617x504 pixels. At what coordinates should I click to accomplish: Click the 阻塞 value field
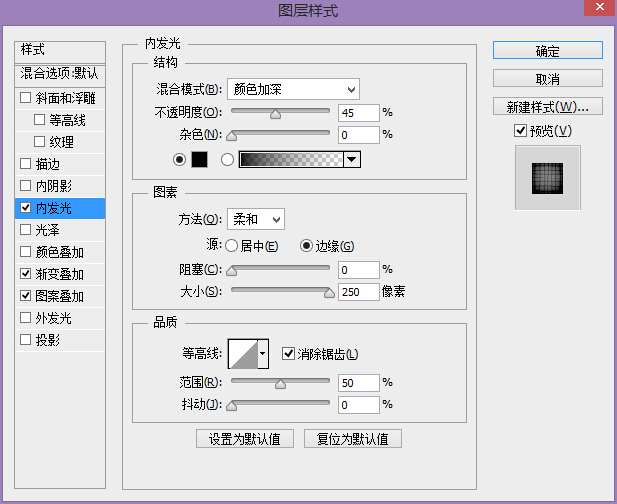click(359, 270)
